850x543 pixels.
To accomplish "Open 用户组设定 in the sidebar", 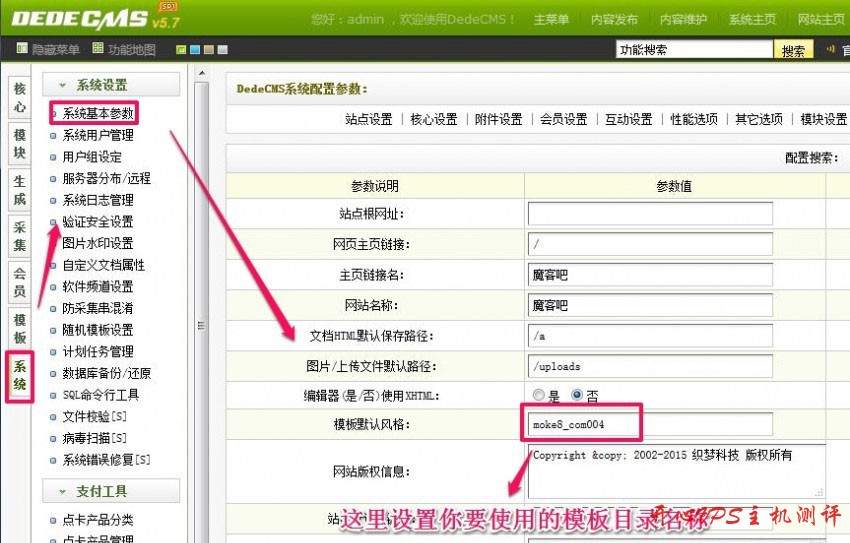I will (x=92, y=157).
